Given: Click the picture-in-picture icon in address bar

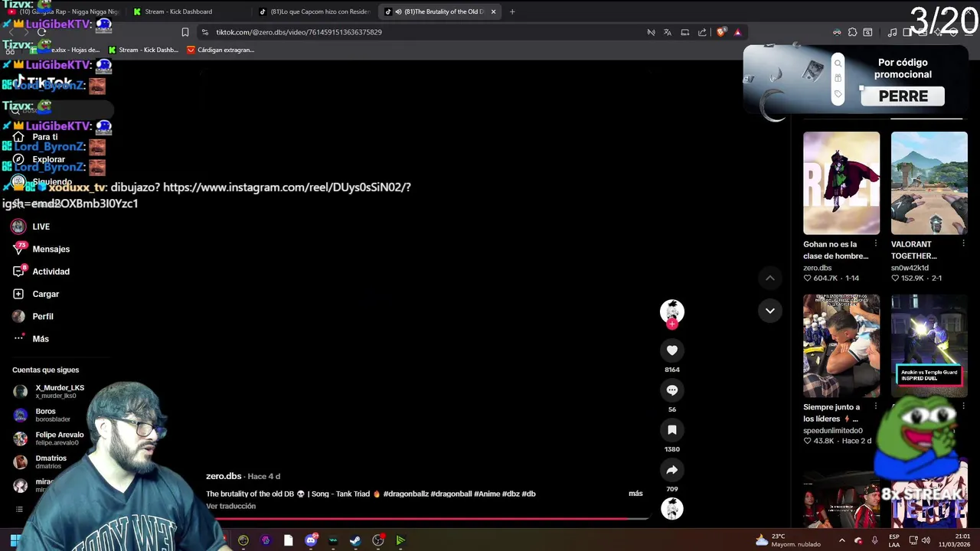Looking at the screenshot, I should click(685, 32).
